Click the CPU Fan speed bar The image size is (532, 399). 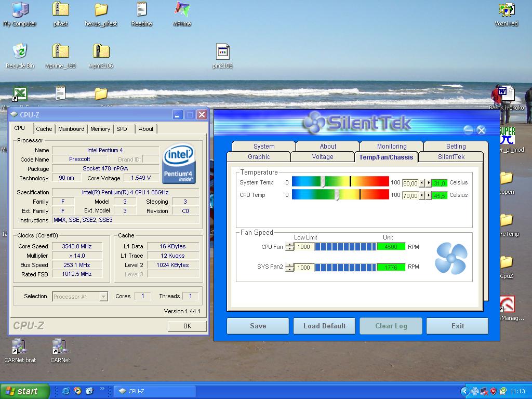[x=345, y=247]
